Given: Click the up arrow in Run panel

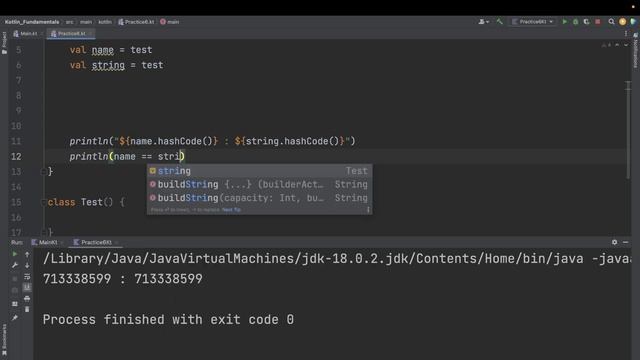Looking at the screenshot, I should (x=27, y=254).
